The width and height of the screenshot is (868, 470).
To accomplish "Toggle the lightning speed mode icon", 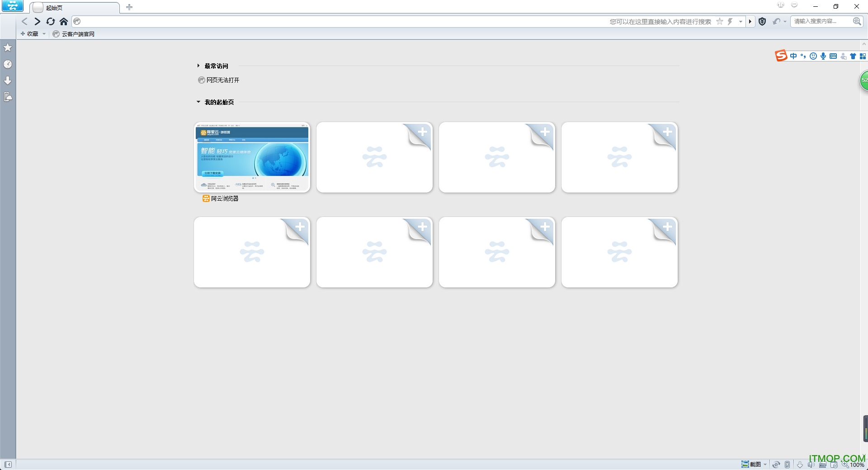I will [x=730, y=21].
